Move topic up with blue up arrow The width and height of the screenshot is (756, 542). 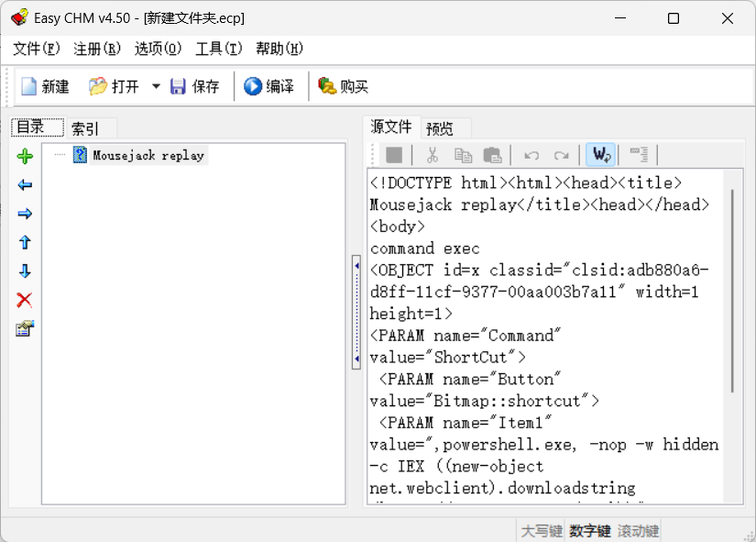pyautogui.click(x=25, y=242)
